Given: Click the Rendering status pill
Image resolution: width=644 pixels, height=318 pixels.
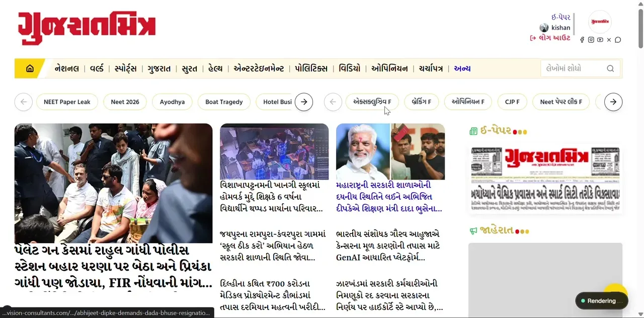Looking at the screenshot, I should (602, 301).
